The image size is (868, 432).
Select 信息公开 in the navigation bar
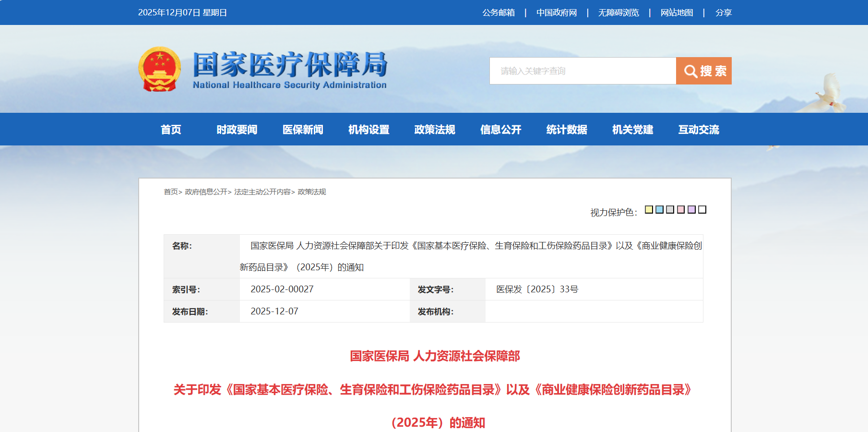[x=501, y=130]
